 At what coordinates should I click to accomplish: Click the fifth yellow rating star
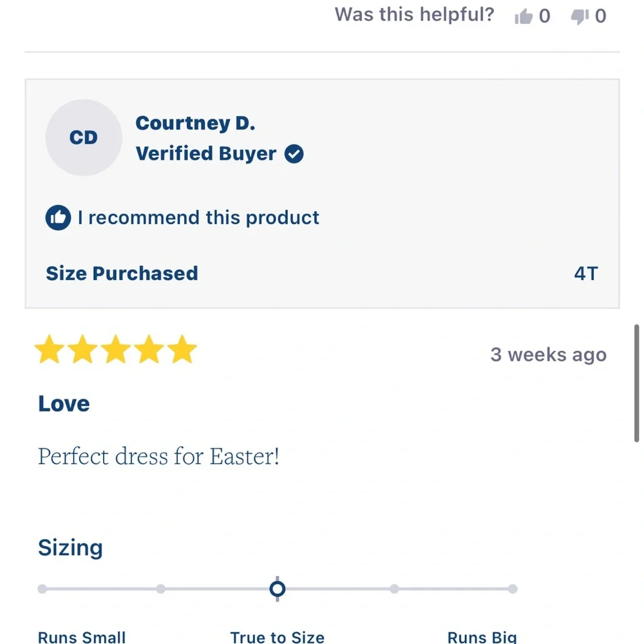(x=182, y=349)
